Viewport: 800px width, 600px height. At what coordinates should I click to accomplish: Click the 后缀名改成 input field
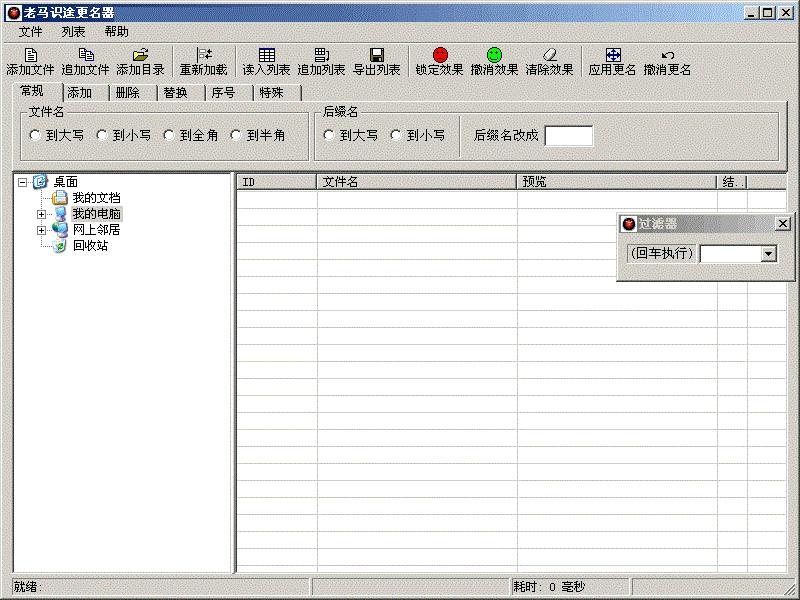568,136
